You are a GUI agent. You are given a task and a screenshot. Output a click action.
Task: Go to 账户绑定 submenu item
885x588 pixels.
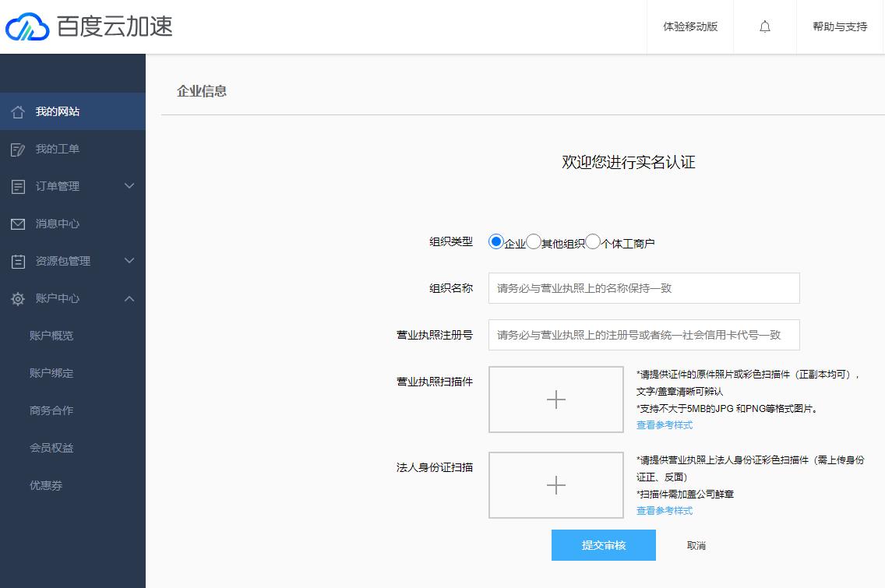[51, 373]
